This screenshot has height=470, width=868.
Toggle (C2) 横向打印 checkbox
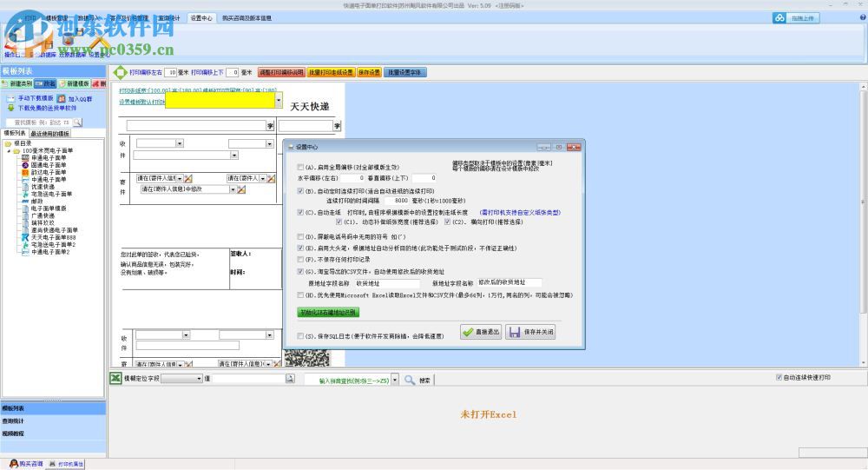(x=447, y=222)
